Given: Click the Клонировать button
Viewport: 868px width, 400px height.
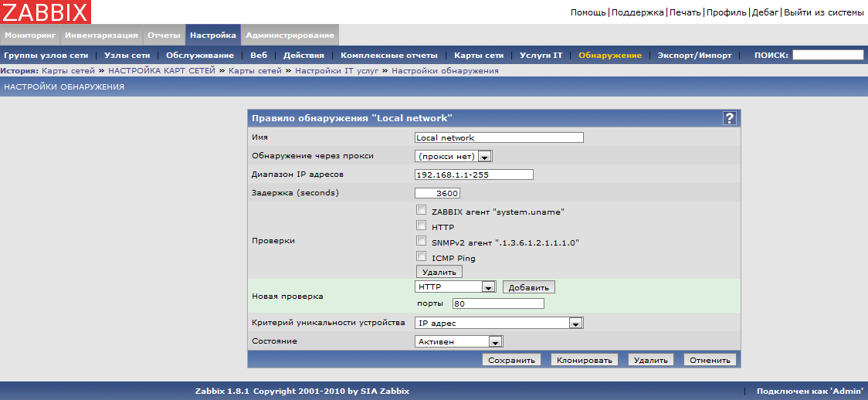Looking at the screenshot, I should 584,360.
